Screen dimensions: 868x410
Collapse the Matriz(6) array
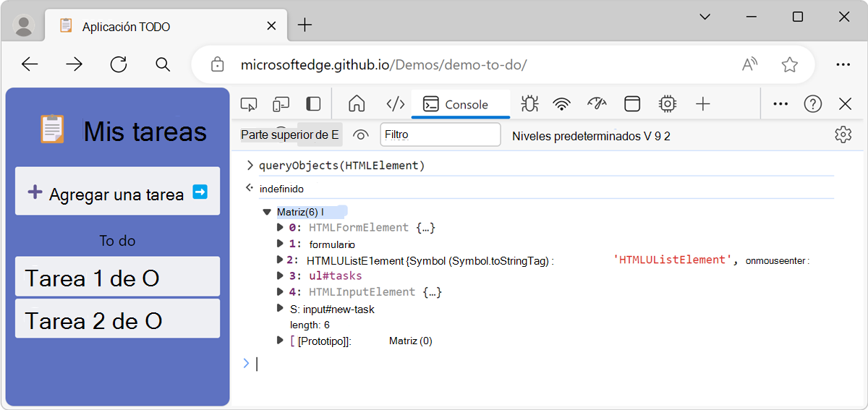(267, 213)
